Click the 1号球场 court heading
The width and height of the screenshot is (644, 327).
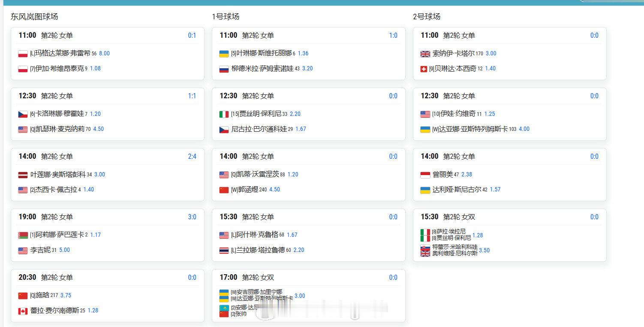click(x=226, y=17)
